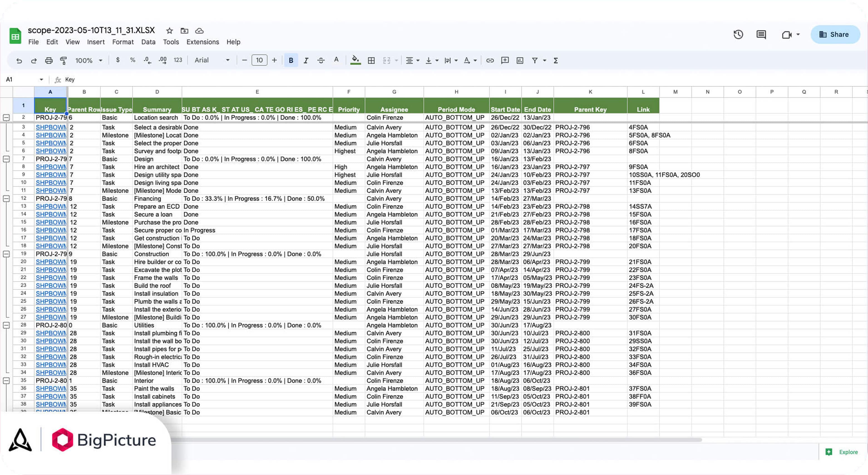Open the Arial font dropdown
868x475 pixels.
pyautogui.click(x=212, y=60)
